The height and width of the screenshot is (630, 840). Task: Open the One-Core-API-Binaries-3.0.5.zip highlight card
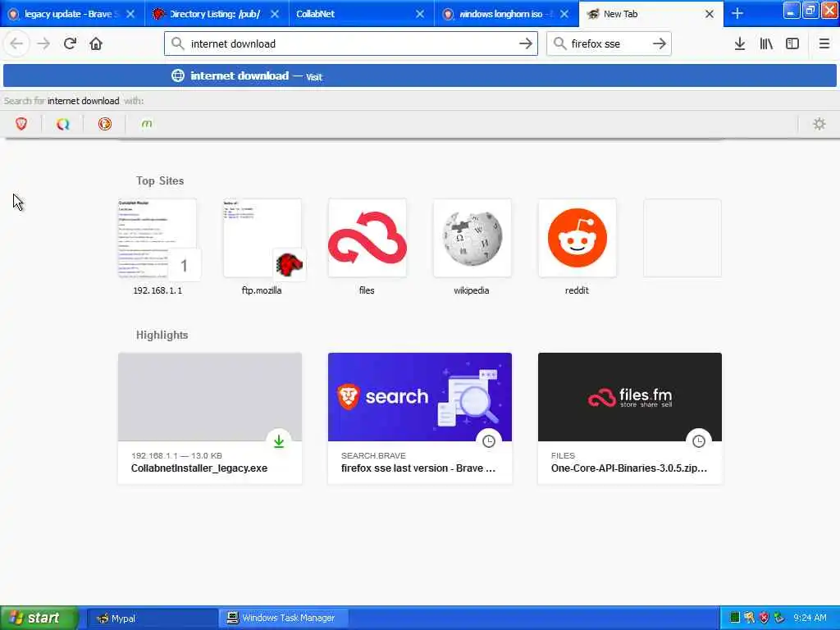click(630, 418)
